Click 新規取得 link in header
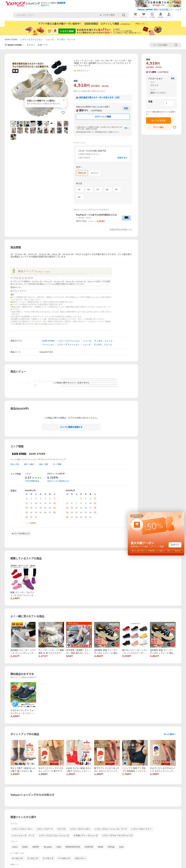Viewport: 186px width, 868px height. [61, 3]
